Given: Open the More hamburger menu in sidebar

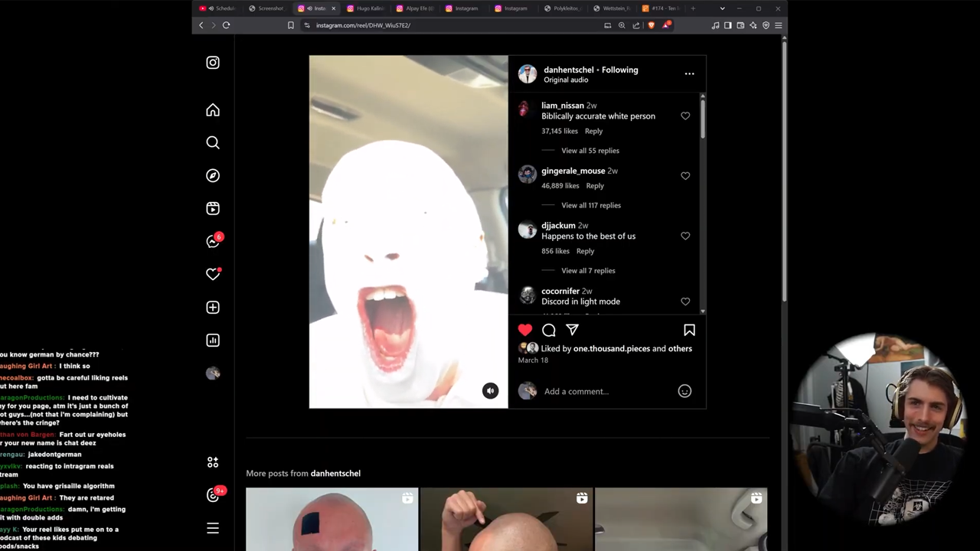Looking at the screenshot, I should [212, 528].
